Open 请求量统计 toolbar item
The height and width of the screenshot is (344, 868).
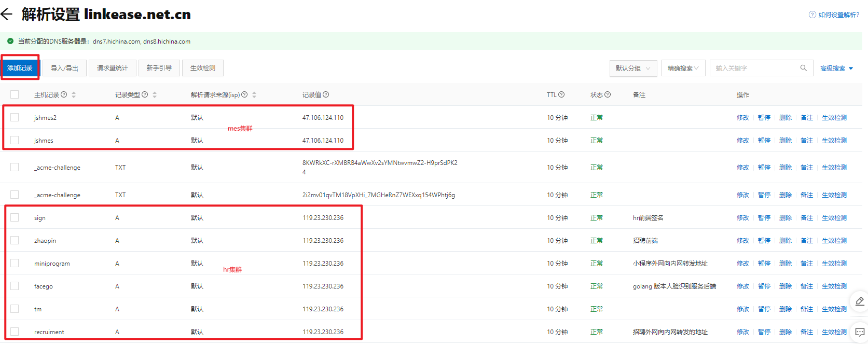tap(112, 68)
